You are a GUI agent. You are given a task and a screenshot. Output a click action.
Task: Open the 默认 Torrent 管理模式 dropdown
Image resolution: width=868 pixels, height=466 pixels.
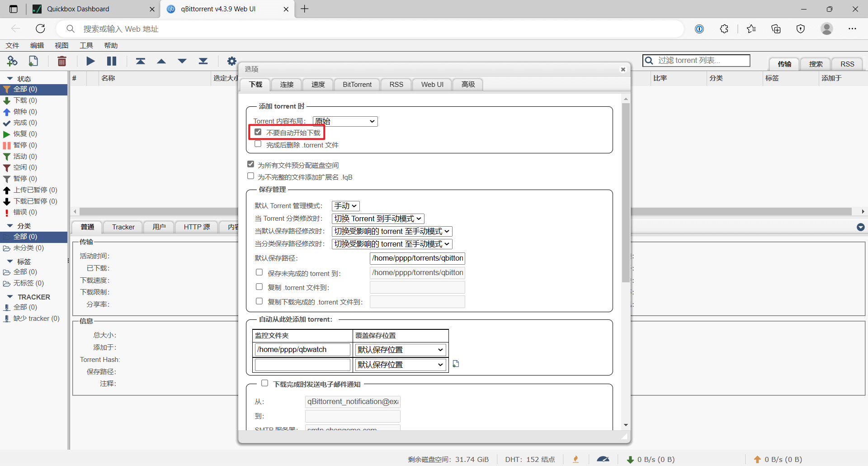point(345,206)
